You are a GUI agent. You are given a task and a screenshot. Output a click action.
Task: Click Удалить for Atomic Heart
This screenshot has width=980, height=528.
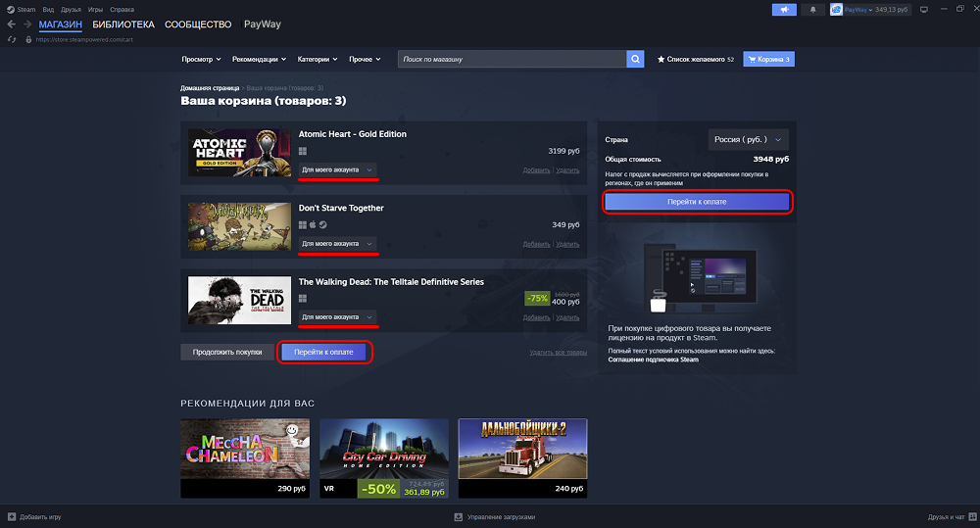coord(567,170)
